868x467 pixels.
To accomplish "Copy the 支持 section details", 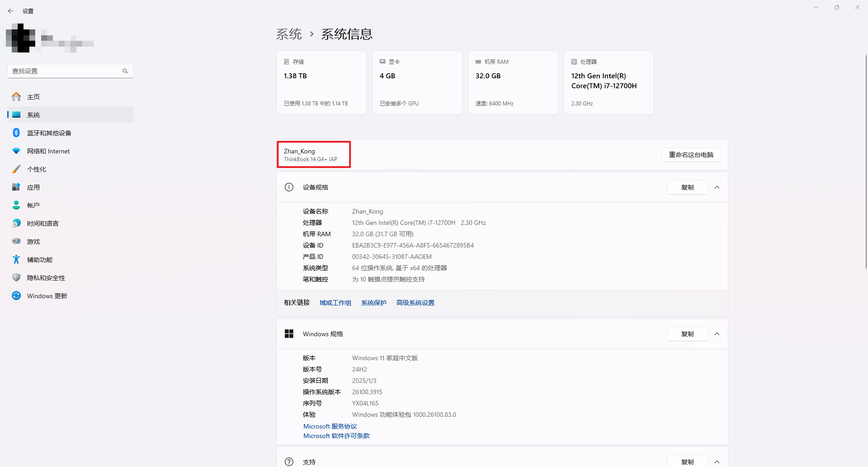I will (x=688, y=462).
